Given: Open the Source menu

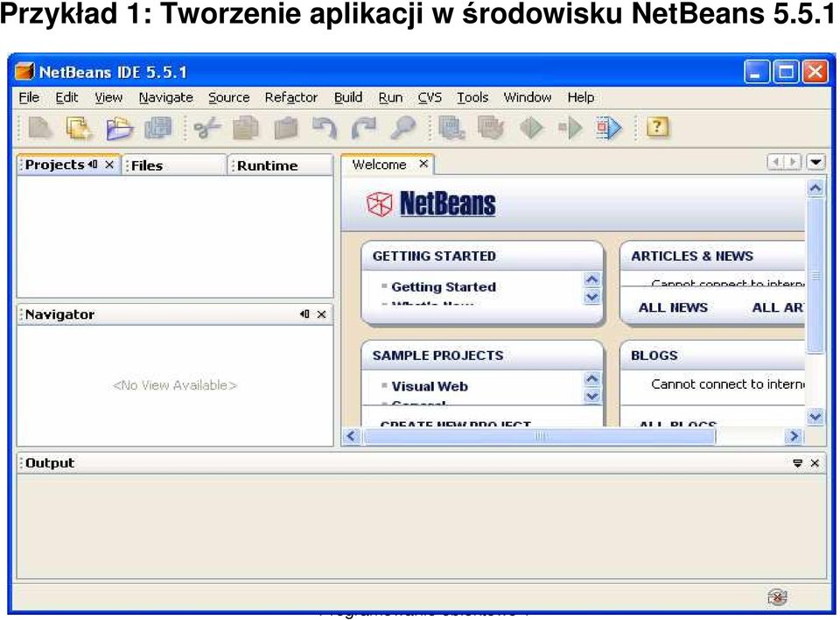Looking at the screenshot, I should [x=228, y=97].
